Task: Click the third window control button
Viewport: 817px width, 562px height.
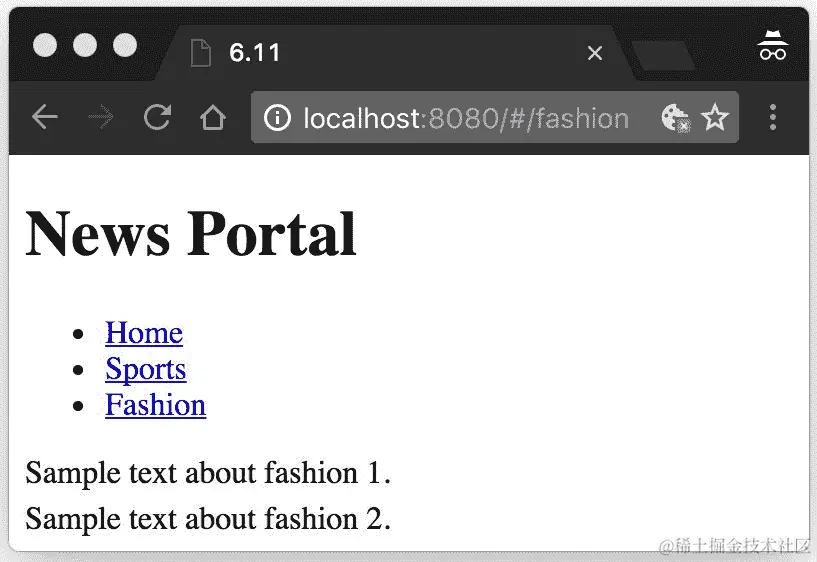Action: tap(125, 45)
